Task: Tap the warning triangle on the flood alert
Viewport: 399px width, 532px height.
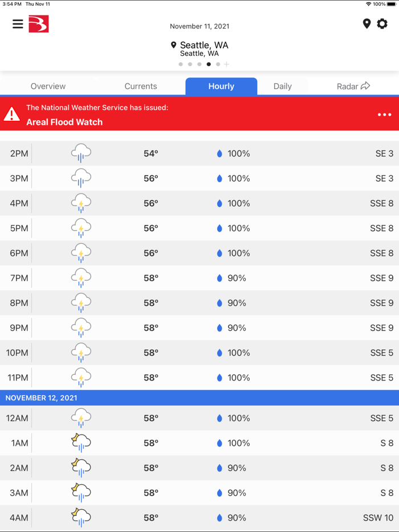Action: [12, 114]
